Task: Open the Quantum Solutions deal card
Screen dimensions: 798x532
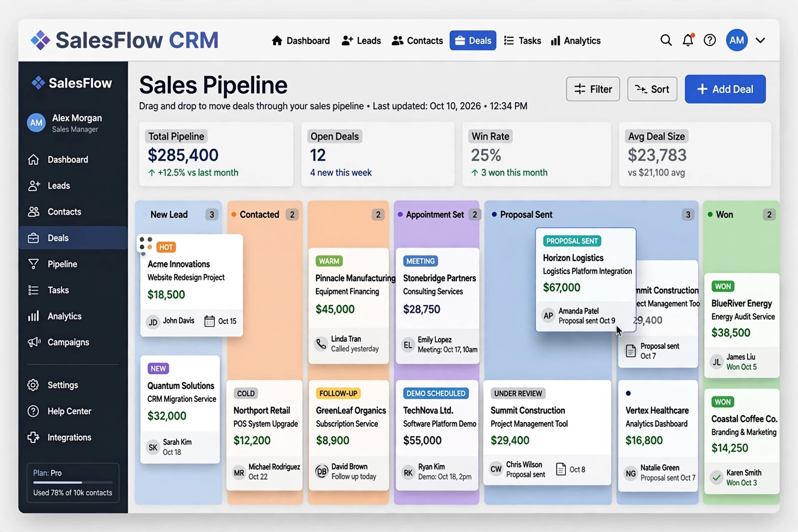Action: click(x=180, y=409)
